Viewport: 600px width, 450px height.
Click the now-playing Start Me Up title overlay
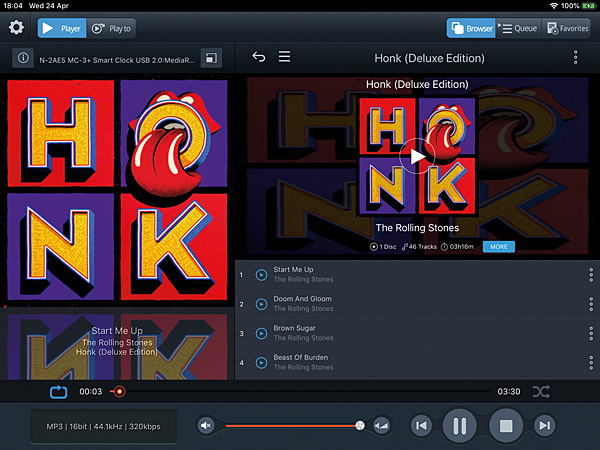tap(117, 331)
